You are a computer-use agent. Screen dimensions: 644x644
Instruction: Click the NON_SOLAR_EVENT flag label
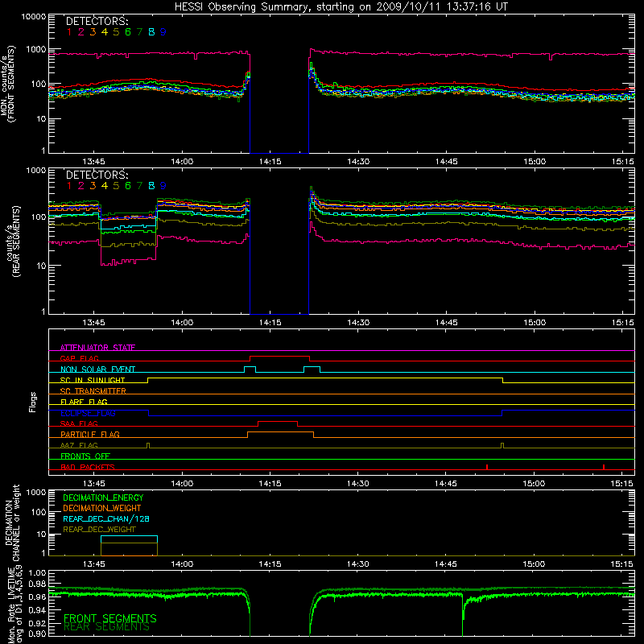pyautogui.click(x=97, y=369)
